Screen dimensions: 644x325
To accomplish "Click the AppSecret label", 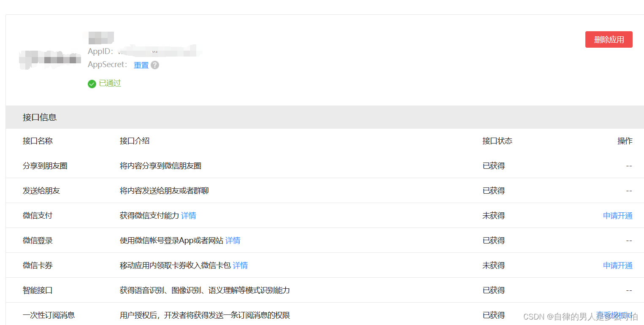I will coord(107,65).
